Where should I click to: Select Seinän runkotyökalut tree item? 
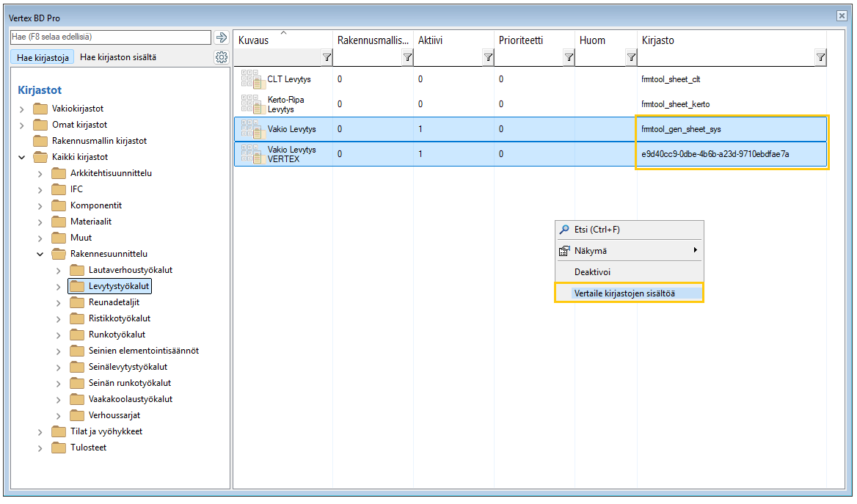point(130,383)
